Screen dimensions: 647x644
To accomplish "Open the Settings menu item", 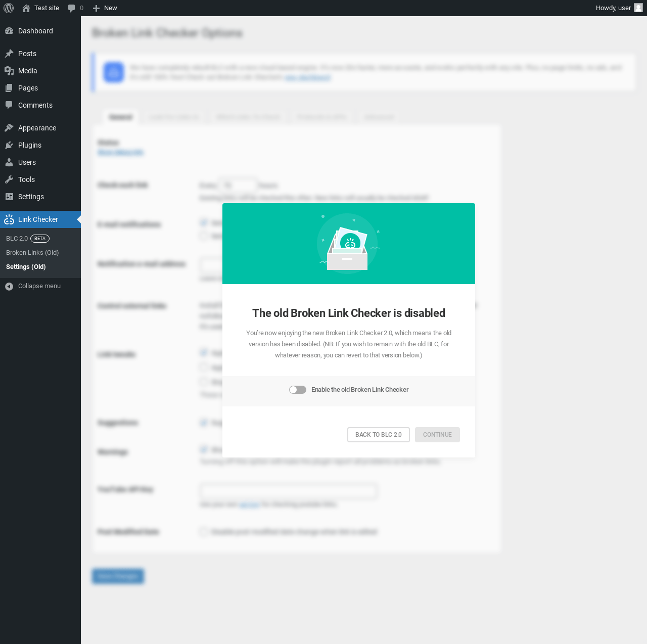I will [x=40, y=197].
